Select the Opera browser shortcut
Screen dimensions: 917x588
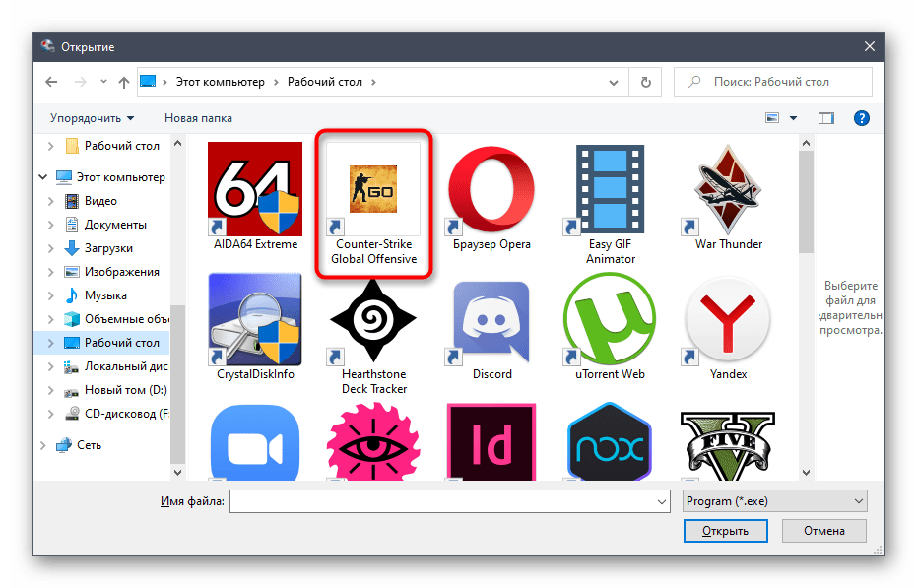[x=491, y=189]
